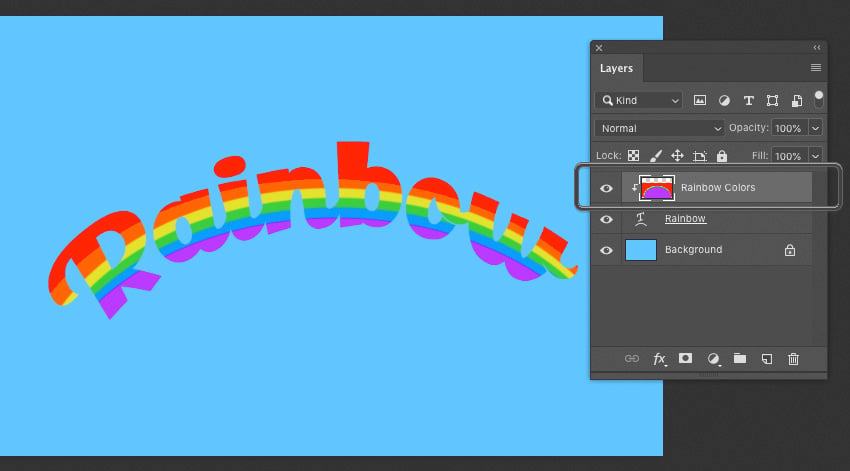
Task: Select the Rainbow Colors layer thumbnail
Action: [657, 188]
